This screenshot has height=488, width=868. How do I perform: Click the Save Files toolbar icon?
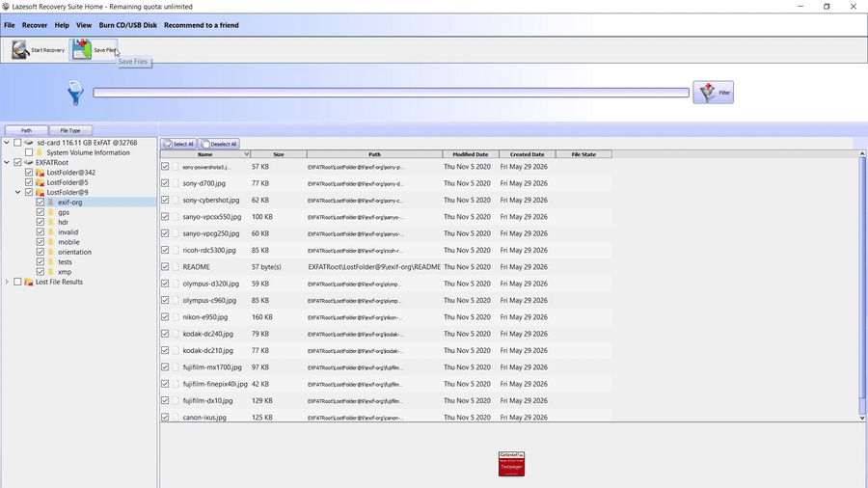pos(82,49)
